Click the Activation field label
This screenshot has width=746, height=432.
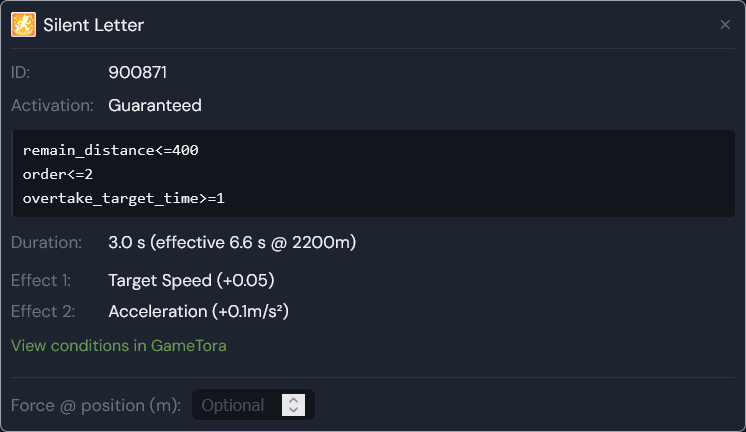tap(52, 105)
